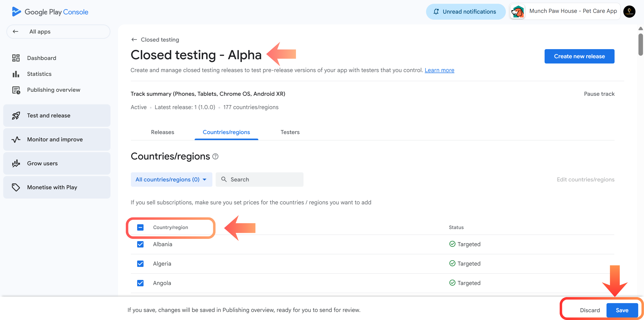The image size is (644, 320).
Task: Toggle the Country/region select-all checkbox
Action: 140,227
